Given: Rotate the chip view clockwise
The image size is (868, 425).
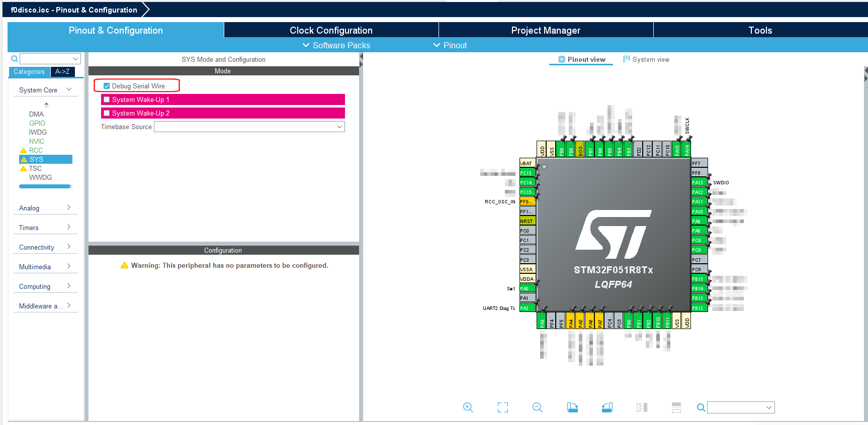Looking at the screenshot, I should click(572, 407).
